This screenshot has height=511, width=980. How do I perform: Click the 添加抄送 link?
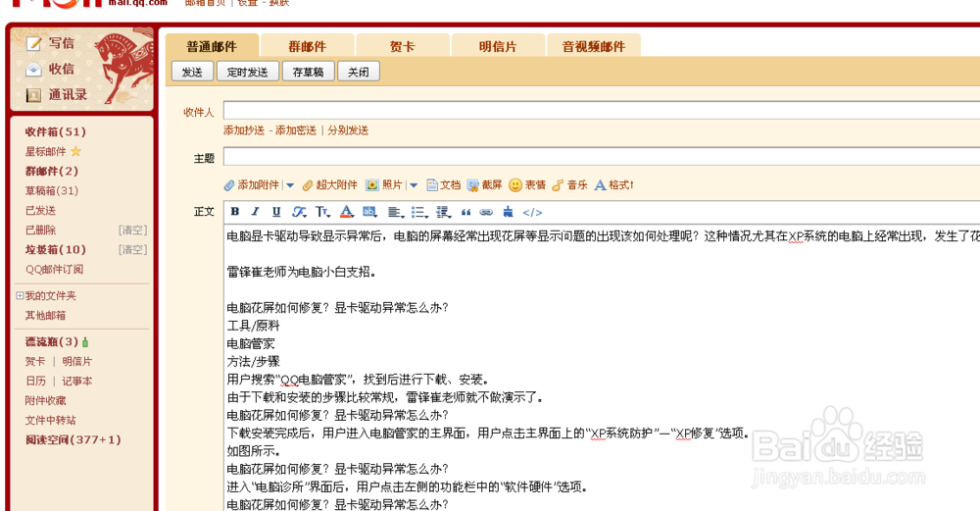[244, 130]
